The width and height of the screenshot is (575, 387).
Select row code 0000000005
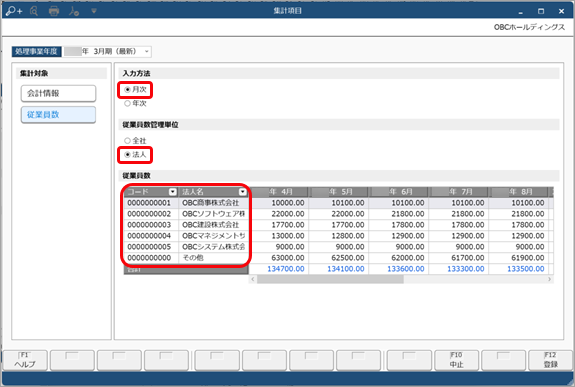tap(151, 247)
